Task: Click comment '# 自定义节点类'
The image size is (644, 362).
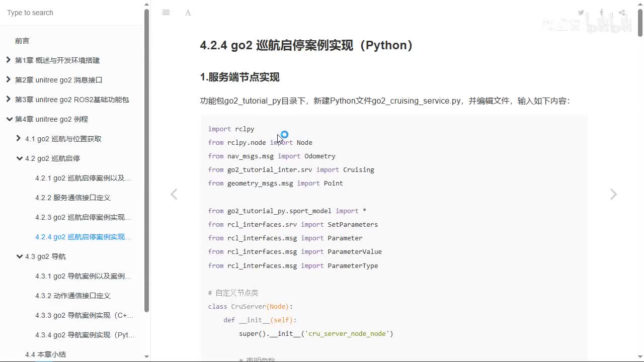Action: pyautogui.click(x=233, y=293)
